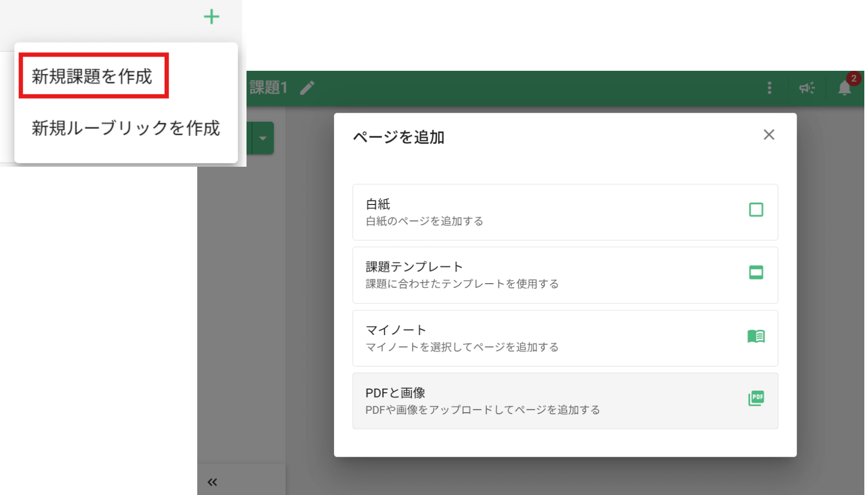Click the 課題1 title text
Screen dimensions: 868x495
pos(269,88)
